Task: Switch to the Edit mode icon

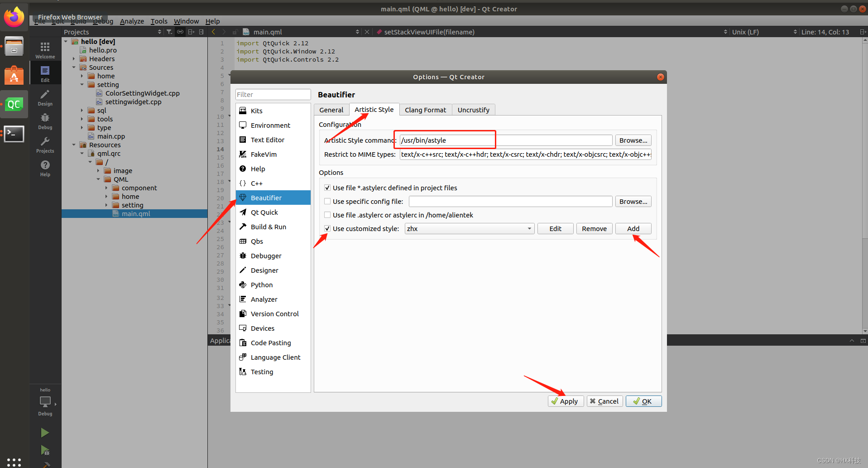Action: point(45,73)
